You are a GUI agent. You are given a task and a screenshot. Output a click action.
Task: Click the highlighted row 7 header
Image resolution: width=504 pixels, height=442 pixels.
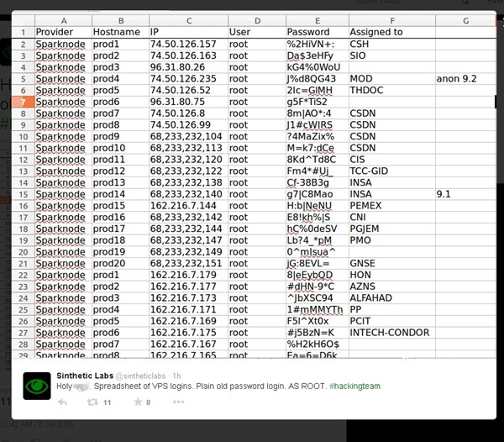24,102
